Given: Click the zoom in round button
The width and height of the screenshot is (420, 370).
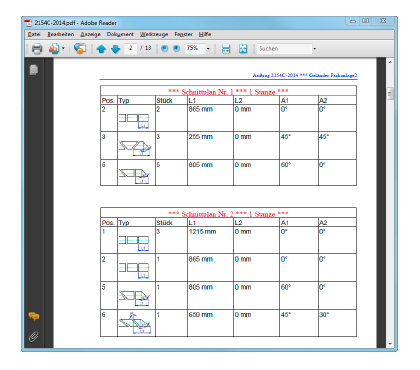Looking at the screenshot, I should tap(177, 49).
